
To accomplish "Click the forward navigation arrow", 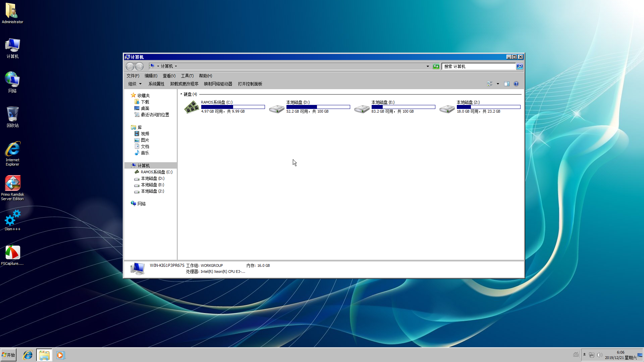I will point(139,66).
